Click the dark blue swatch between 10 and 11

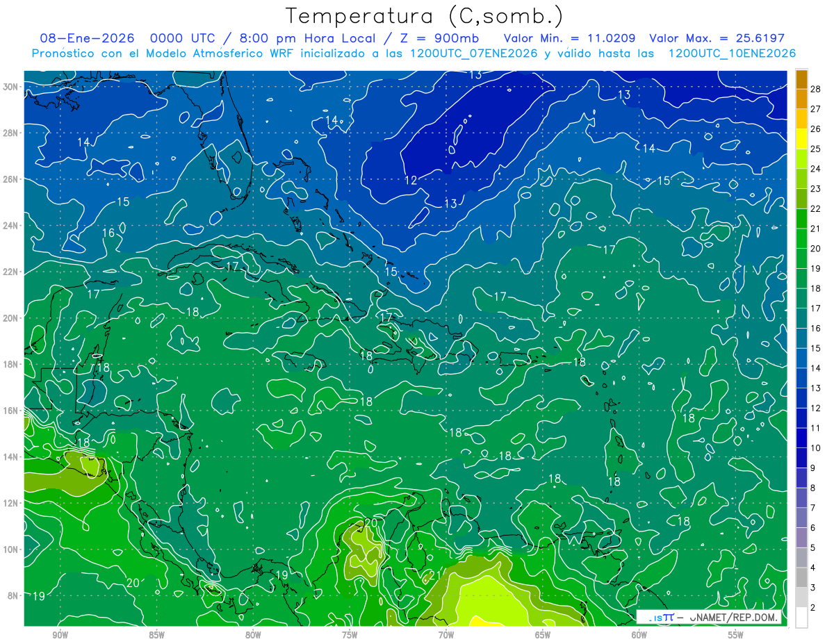[801, 438]
